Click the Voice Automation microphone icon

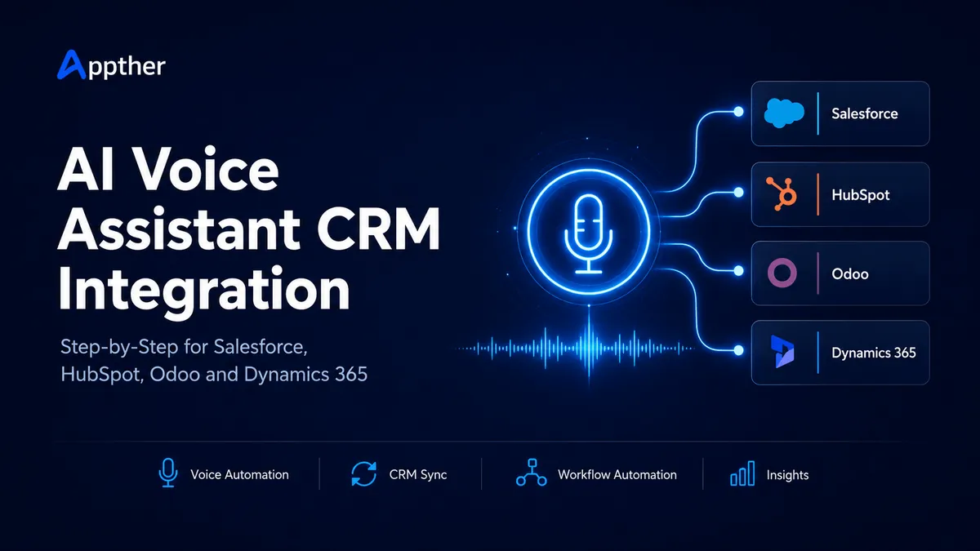tap(167, 473)
